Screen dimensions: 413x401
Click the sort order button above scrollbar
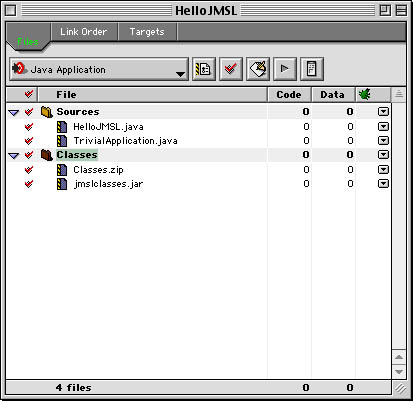(399, 95)
